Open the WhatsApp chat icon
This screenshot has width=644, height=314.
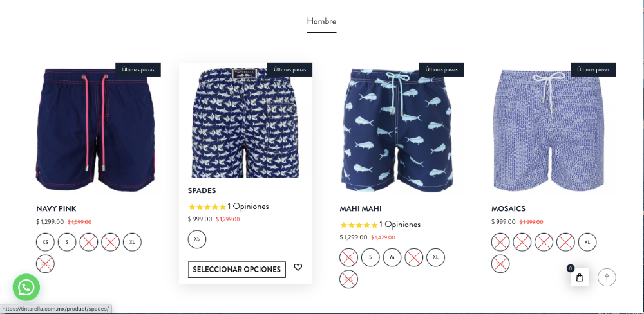point(26,288)
